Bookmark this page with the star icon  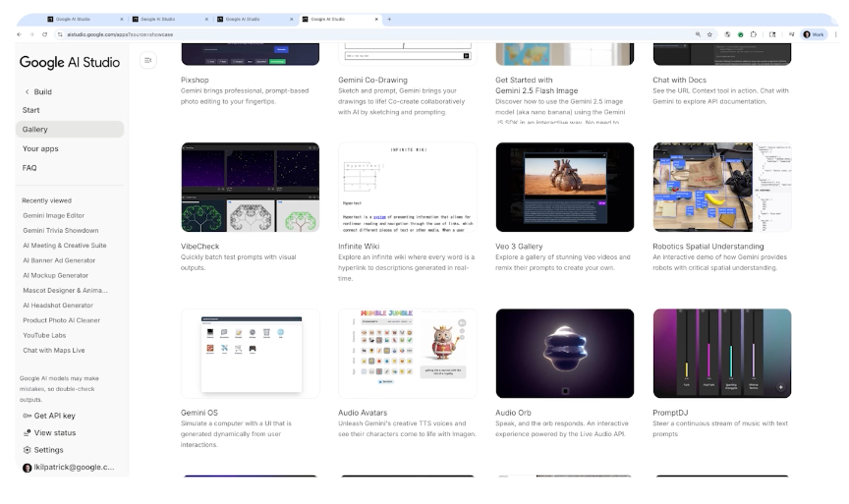coord(709,34)
